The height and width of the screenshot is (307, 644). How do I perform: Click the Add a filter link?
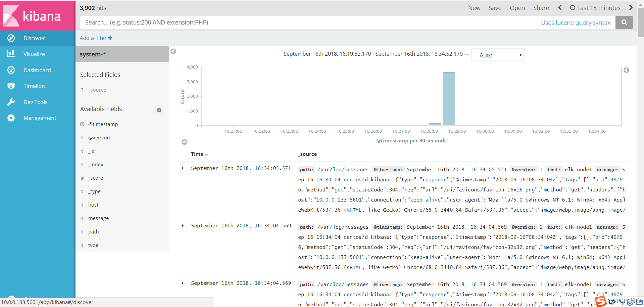[96, 38]
